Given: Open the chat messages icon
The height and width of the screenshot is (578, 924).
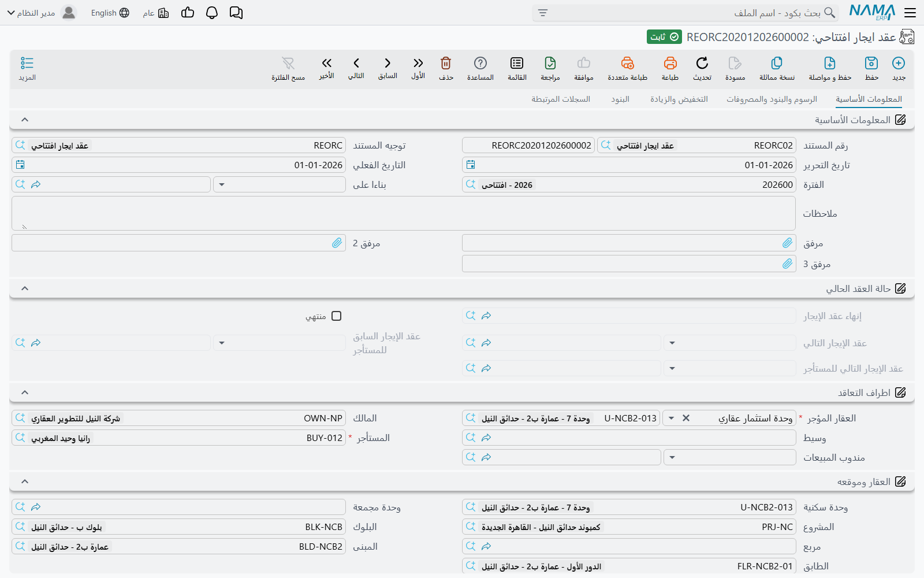Looking at the screenshot, I should (236, 13).
